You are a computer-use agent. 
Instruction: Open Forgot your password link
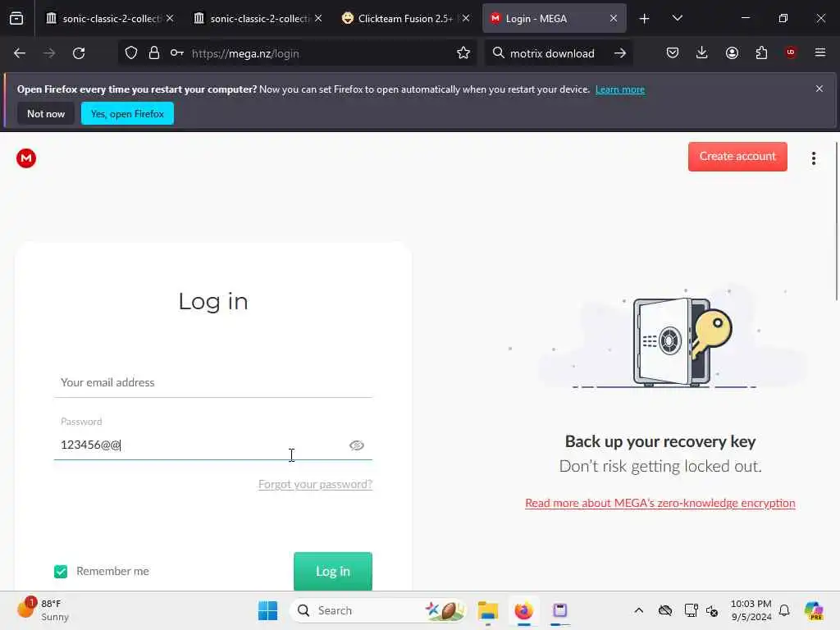coord(315,484)
